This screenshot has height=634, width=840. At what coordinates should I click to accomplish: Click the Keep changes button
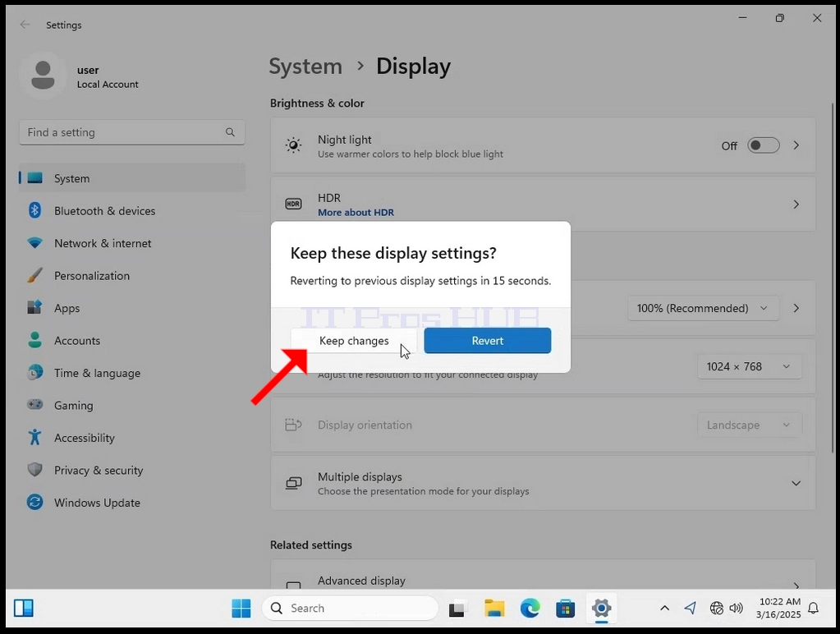[354, 341]
